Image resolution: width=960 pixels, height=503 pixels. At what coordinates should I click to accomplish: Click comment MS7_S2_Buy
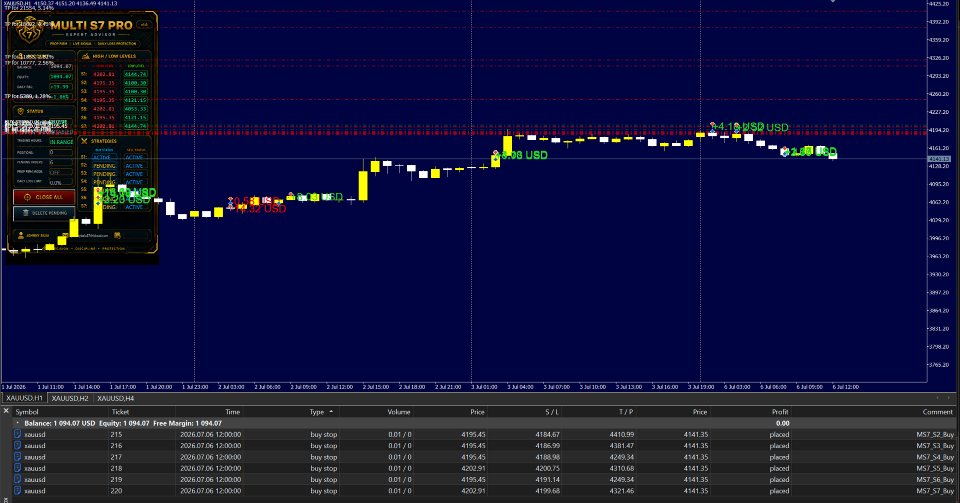tap(935, 434)
